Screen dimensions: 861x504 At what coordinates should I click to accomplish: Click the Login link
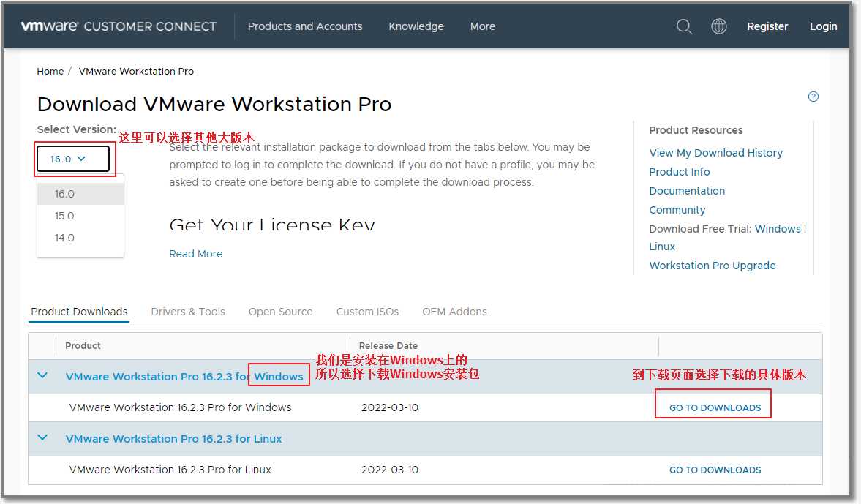point(823,26)
